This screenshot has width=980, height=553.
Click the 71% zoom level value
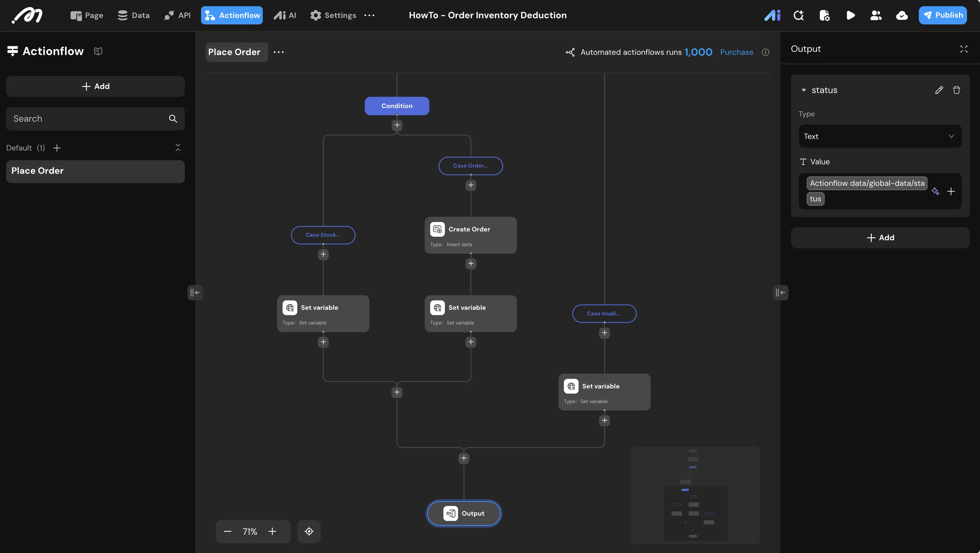coord(250,532)
